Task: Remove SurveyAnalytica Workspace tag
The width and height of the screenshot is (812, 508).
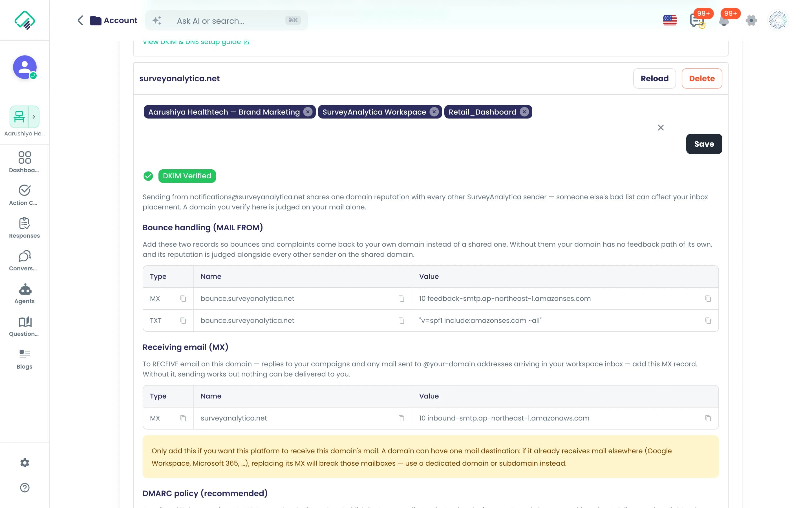Action: tap(434, 112)
